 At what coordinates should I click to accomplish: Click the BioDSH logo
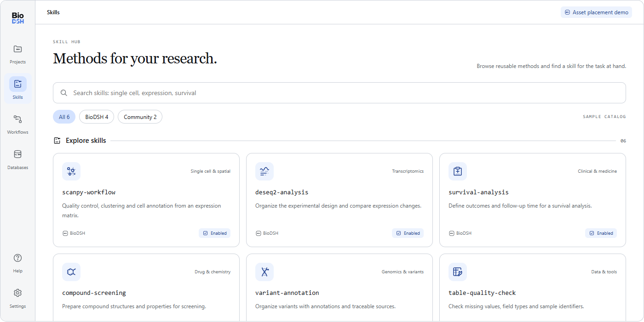(x=17, y=18)
